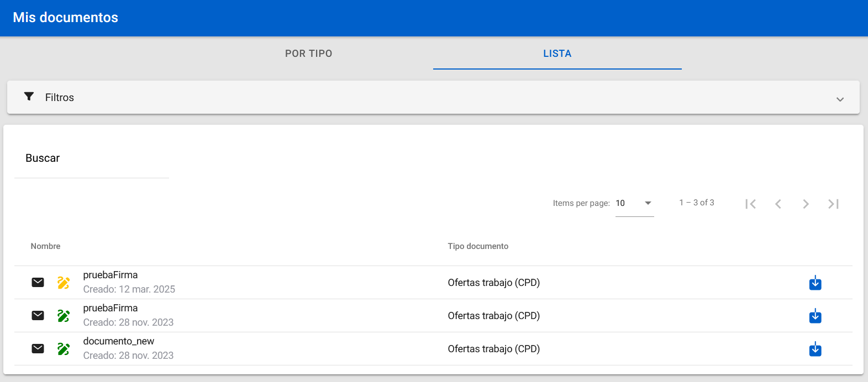
Task: Click envelope icon for documento_new
Action: (38, 349)
